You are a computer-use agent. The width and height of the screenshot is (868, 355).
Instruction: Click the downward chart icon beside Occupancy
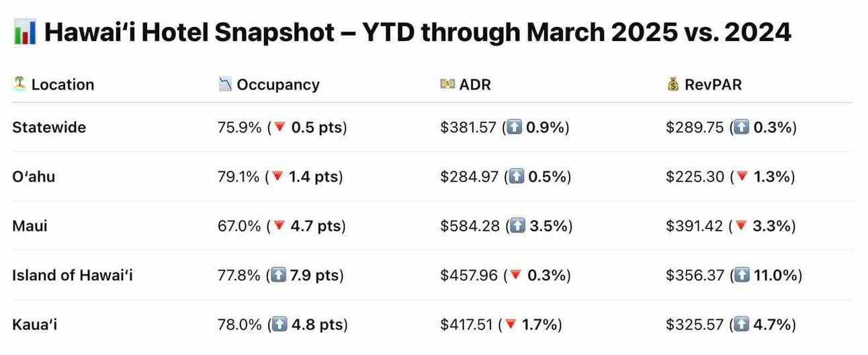point(225,84)
